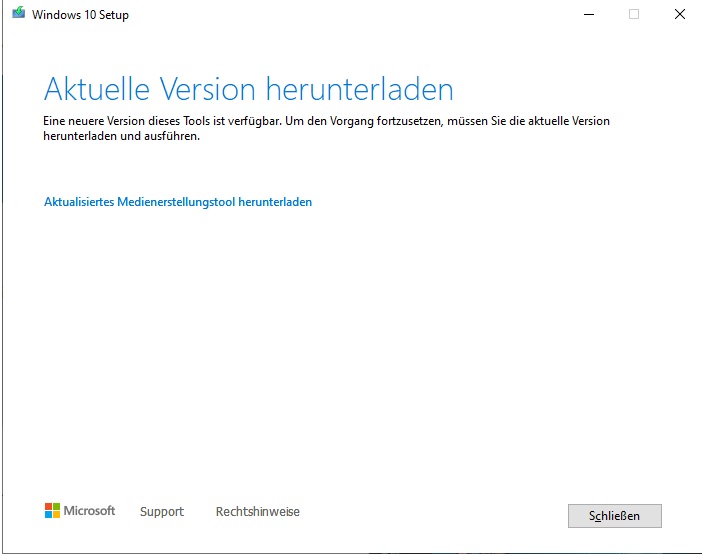This screenshot has width=702, height=555.
Task: Open the Aktualisiertes Medienerstellungstool herunterladen link
Action: (x=178, y=202)
